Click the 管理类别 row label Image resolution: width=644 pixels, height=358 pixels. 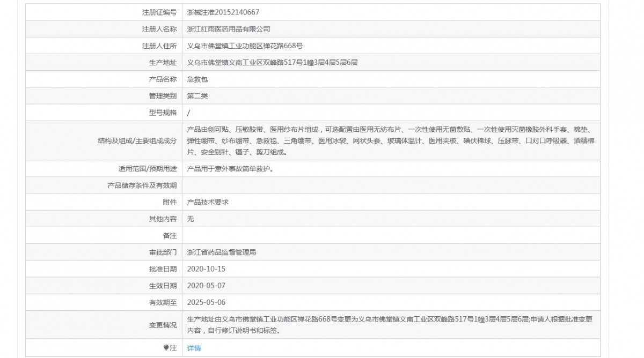point(163,96)
